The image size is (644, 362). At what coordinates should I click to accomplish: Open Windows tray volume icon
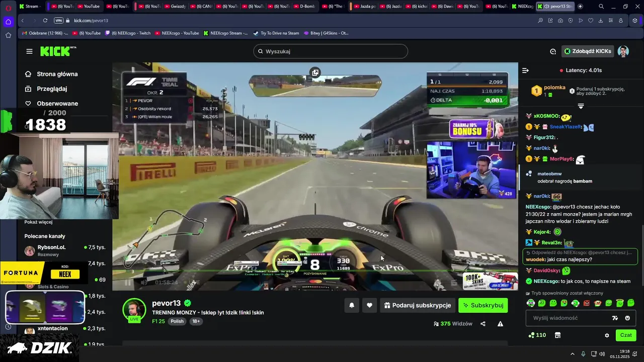[x=602, y=354]
